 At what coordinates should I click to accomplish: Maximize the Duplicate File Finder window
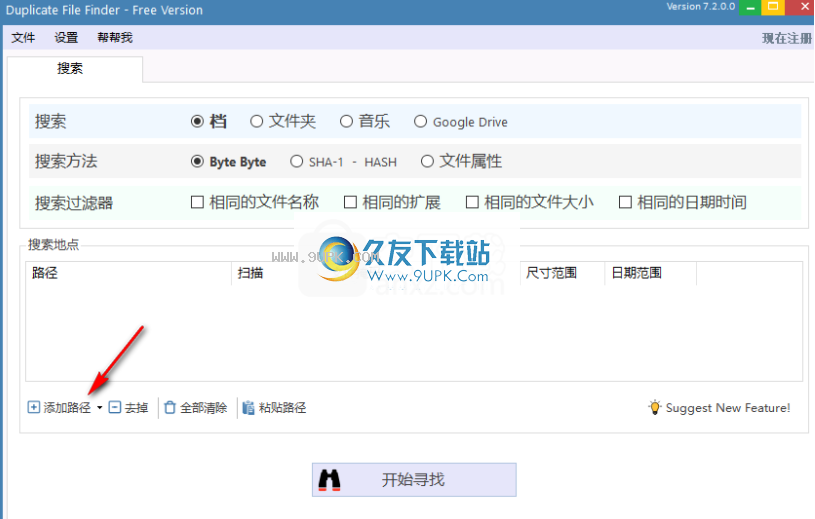click(773, 7)
